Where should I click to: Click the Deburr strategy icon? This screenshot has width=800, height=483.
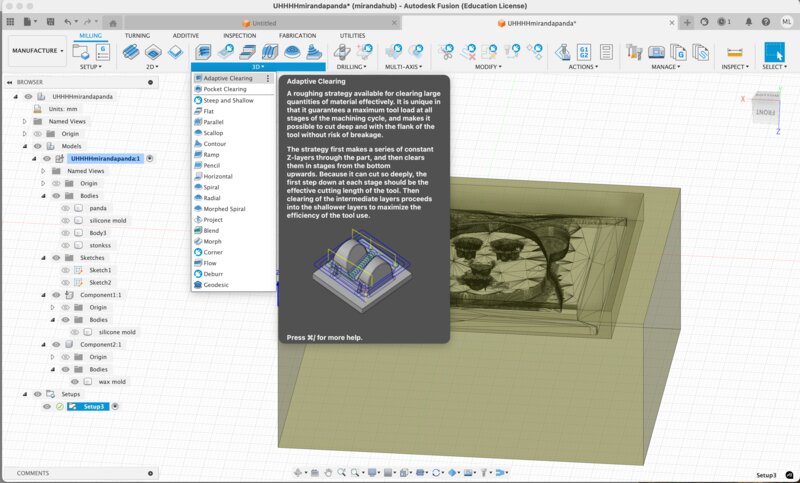tap(197, 274)
